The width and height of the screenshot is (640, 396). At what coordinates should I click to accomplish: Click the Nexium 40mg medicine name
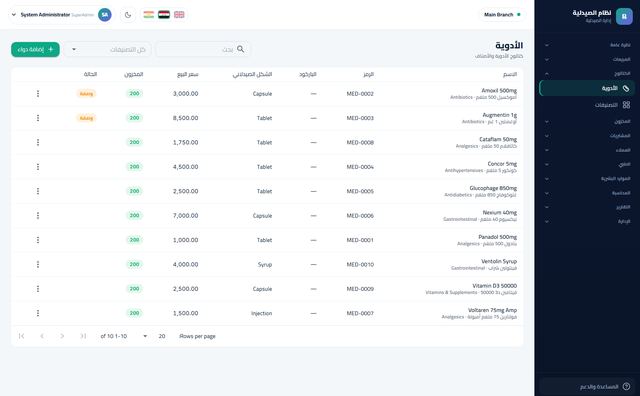(500, 212)
